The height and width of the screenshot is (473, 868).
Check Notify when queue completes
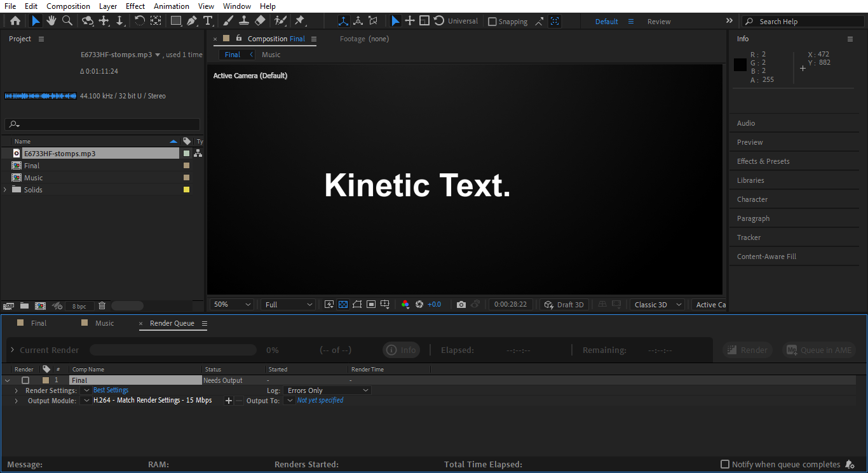725,464
